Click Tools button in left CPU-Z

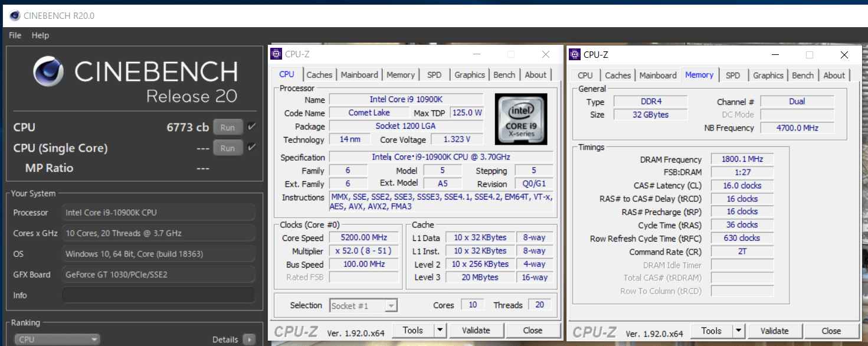click(x=413, y=330)
